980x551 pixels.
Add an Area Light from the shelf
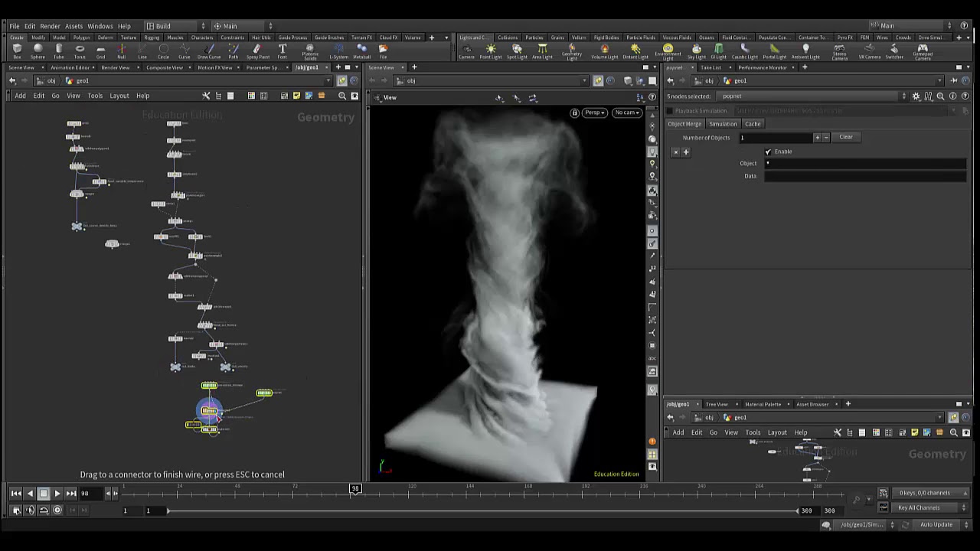542,51
